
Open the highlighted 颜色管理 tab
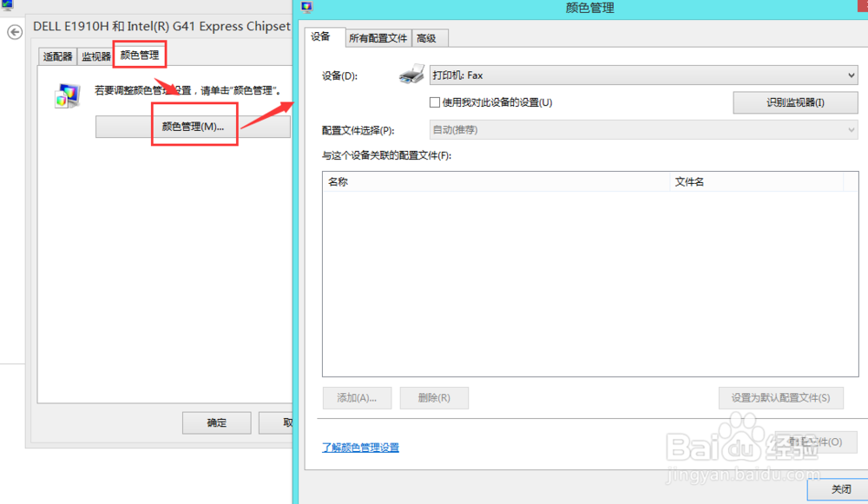139,55
